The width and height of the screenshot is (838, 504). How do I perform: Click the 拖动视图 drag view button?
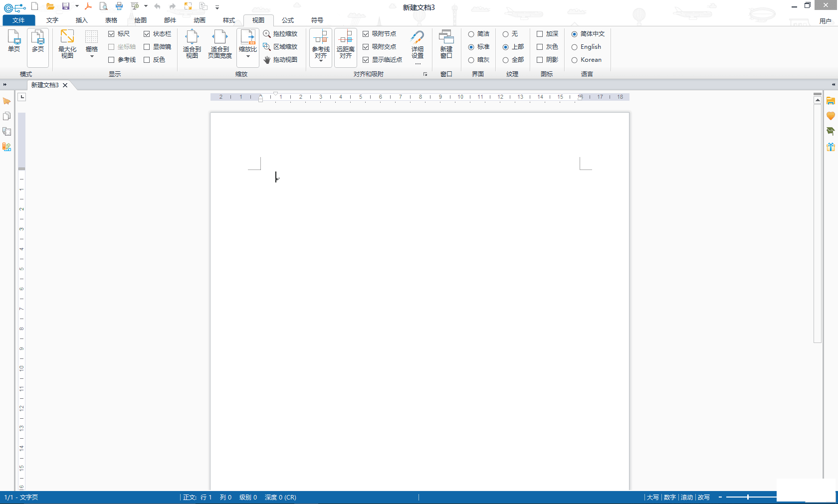281,60
